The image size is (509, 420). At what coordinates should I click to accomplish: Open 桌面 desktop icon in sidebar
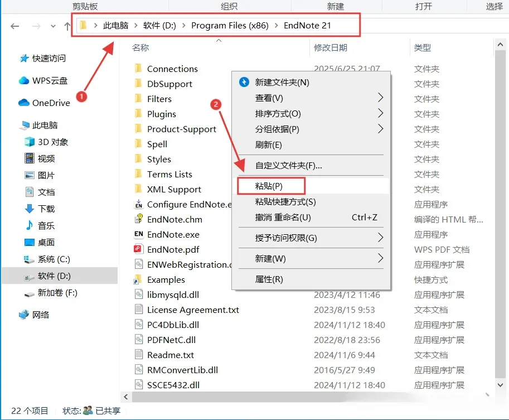[x=30, y=242]
